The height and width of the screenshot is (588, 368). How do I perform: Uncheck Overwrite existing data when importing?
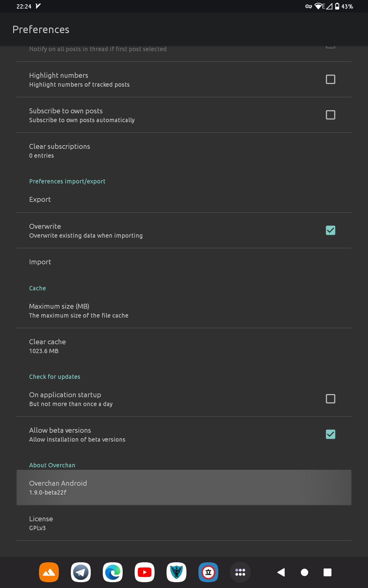[330, 230]
